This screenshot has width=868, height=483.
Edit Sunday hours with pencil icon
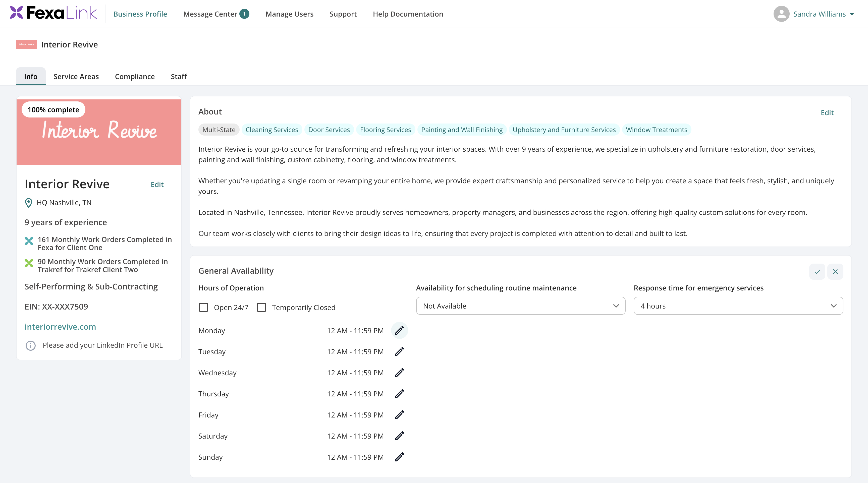pyautogui.click(x=399, y=457)
